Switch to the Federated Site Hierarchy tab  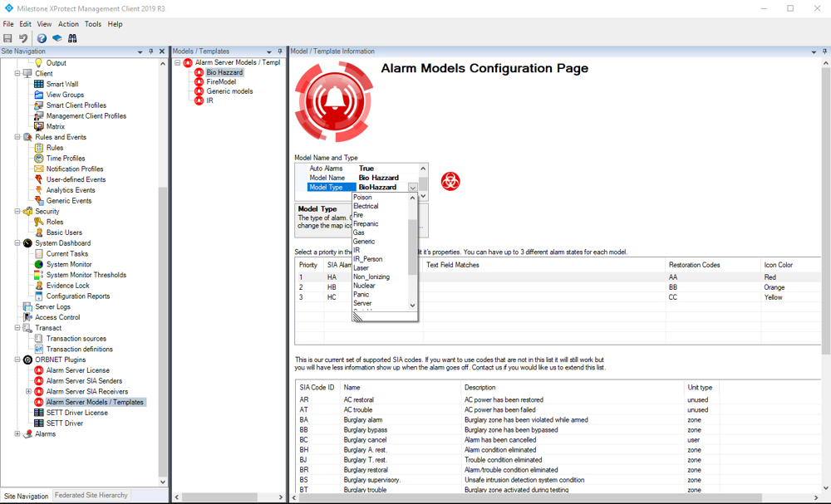[91, 496]
